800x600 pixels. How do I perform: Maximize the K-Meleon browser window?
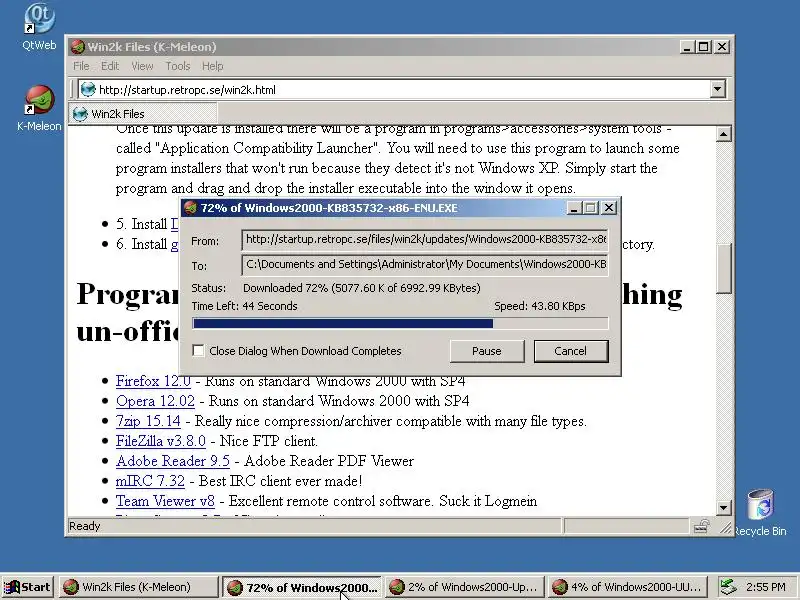click(704, 47)
